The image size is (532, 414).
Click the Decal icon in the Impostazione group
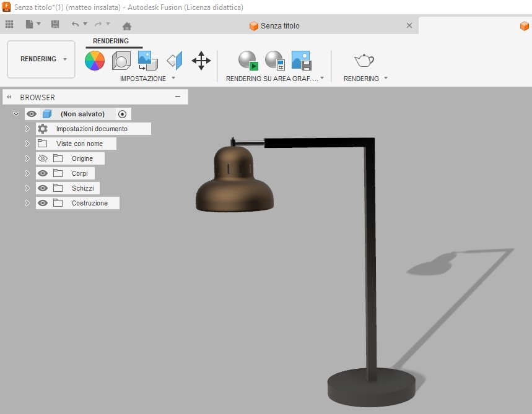coord(147,61)
